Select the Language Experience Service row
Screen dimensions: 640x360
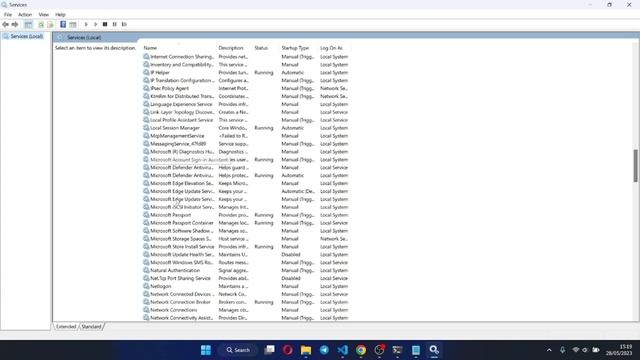pos(246,104)
